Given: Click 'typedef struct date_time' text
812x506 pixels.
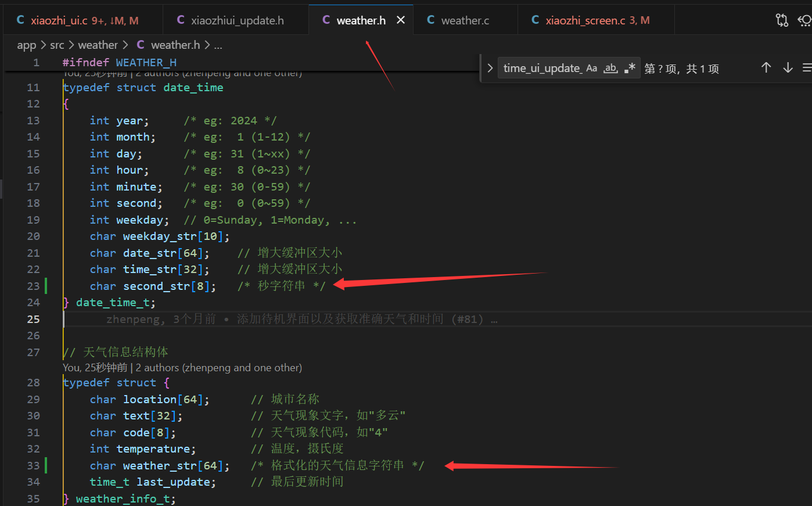Looking at the screenshot, I should (x=143, y=88).
